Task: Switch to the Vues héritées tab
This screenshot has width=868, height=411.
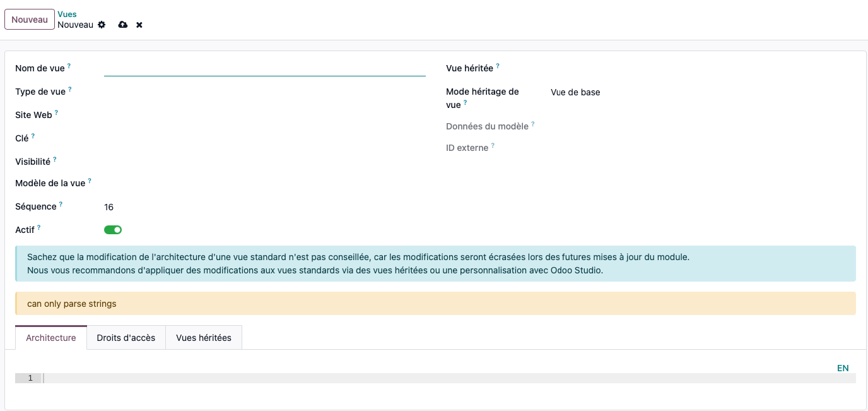Action: coord(204,338)
